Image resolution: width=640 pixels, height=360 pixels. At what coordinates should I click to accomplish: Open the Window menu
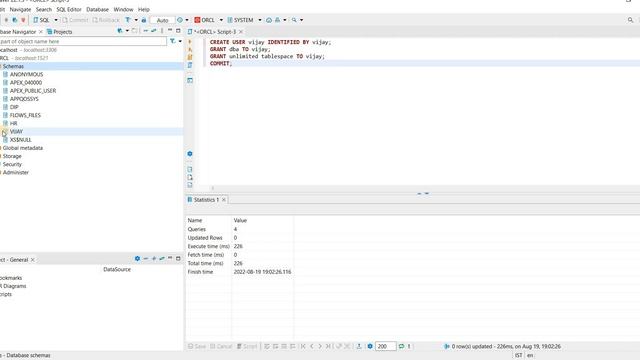point(123,9)
